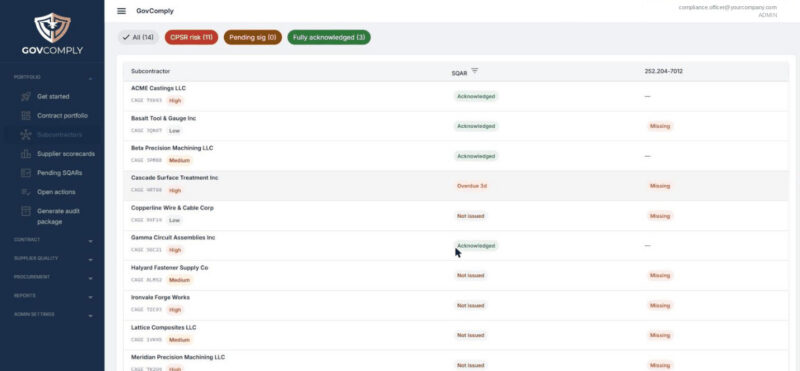Click the SQAR column filter icon
This screenshot has height=371, width=800.
tap(474, 71)
